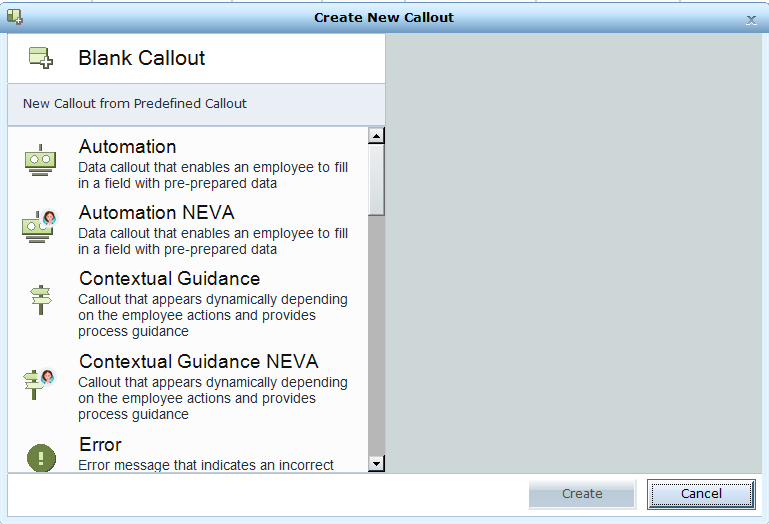Click the Contextual Guidance signpost icon
This screenshot has height=524, width=769.
[40, 298]
